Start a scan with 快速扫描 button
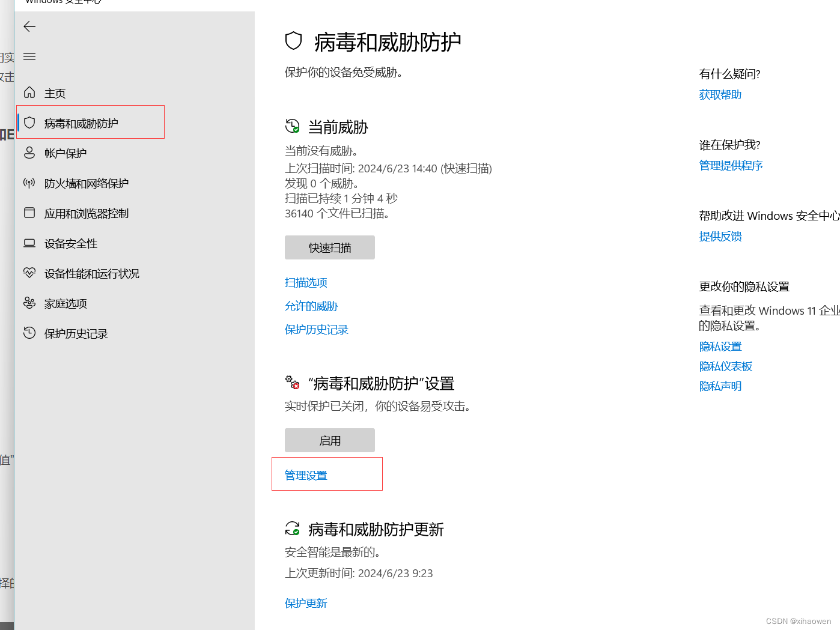This screenshot has height=630, width=840. pos(330,247)
